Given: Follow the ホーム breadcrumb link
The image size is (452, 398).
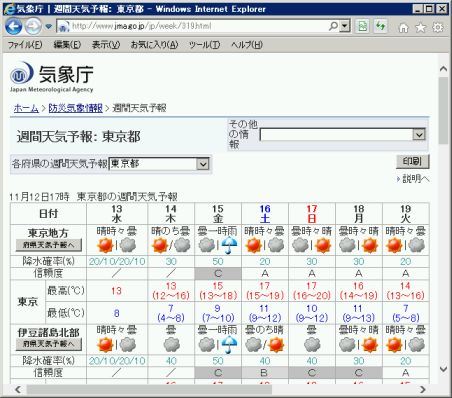Looking at the screenshot, I should (26, 108).
